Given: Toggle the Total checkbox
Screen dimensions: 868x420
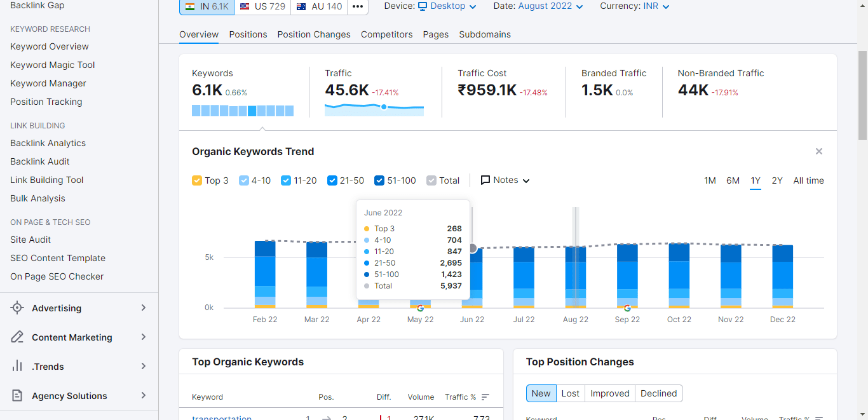Looking at the screenshot, I should pos(431,180).
